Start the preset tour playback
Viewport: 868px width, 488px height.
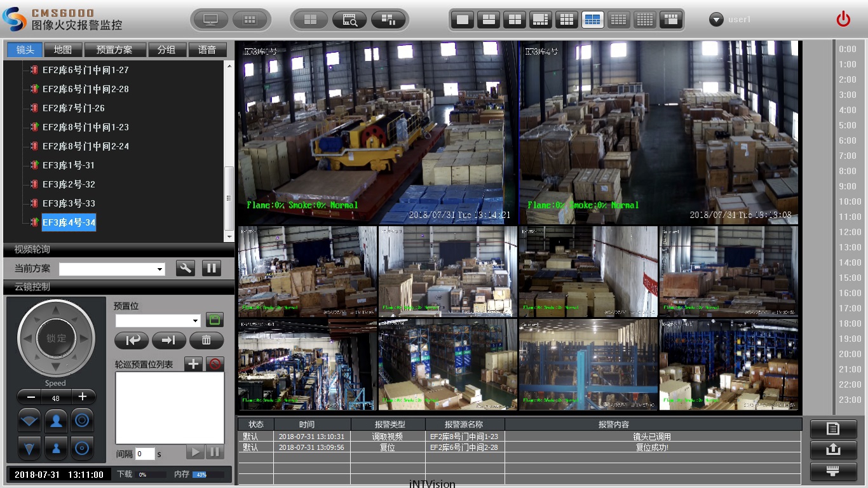point(195,452)
